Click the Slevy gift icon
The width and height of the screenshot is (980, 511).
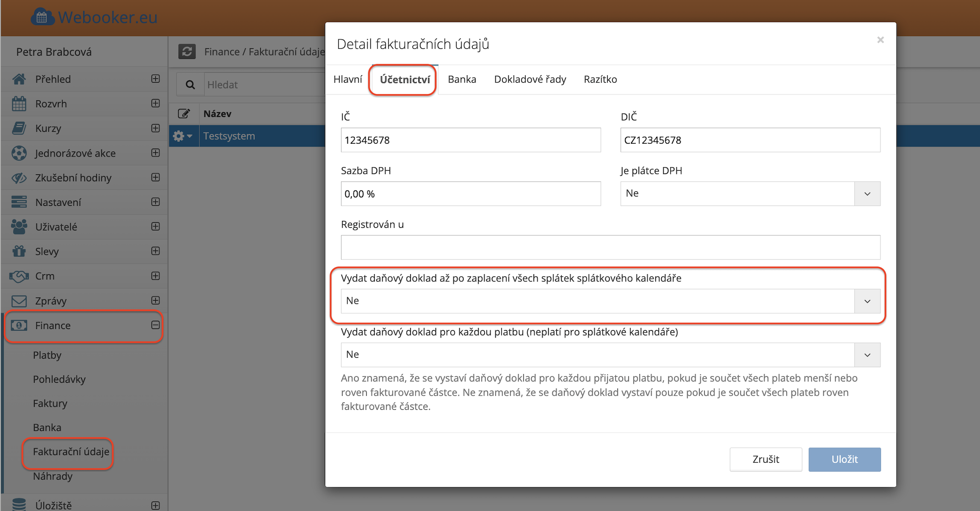pos(19,251)
